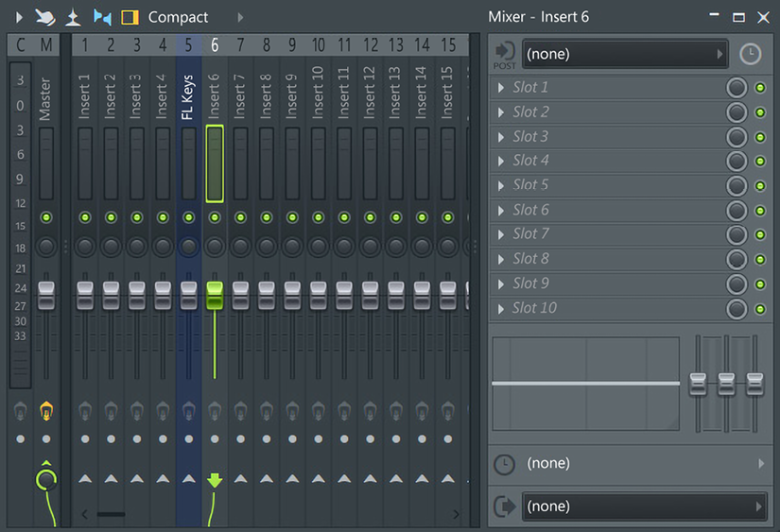Click Slot 10 mix level knob
The width and height of the screenshot is (780, 532).
(x=737, y=309)
